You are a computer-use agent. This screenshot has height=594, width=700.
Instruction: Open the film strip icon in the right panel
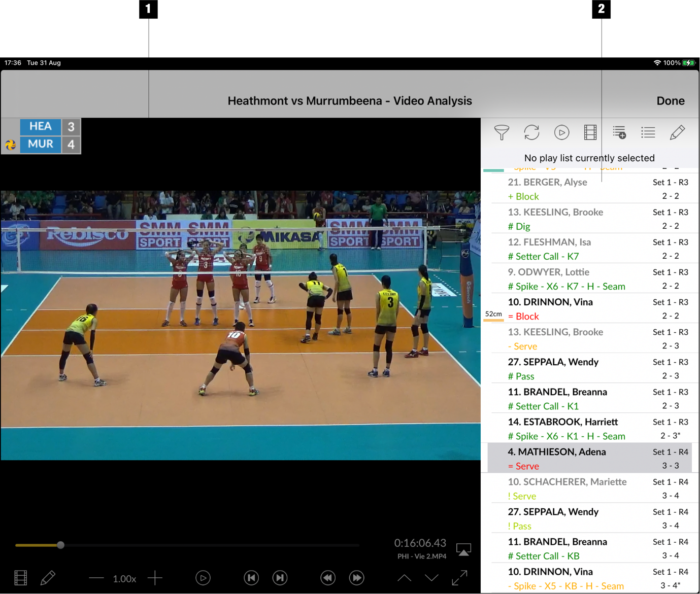[589, 132]
